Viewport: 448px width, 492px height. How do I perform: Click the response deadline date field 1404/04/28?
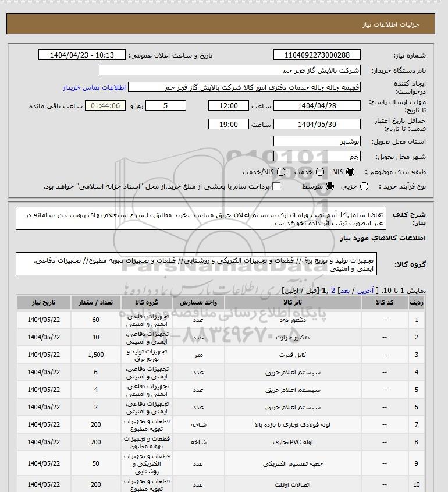click(x=317, y=106)
